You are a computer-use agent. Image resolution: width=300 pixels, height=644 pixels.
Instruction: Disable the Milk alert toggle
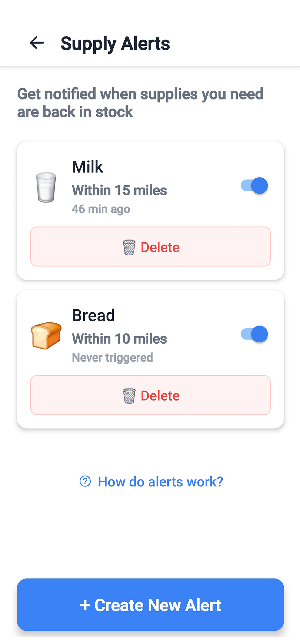254,185
